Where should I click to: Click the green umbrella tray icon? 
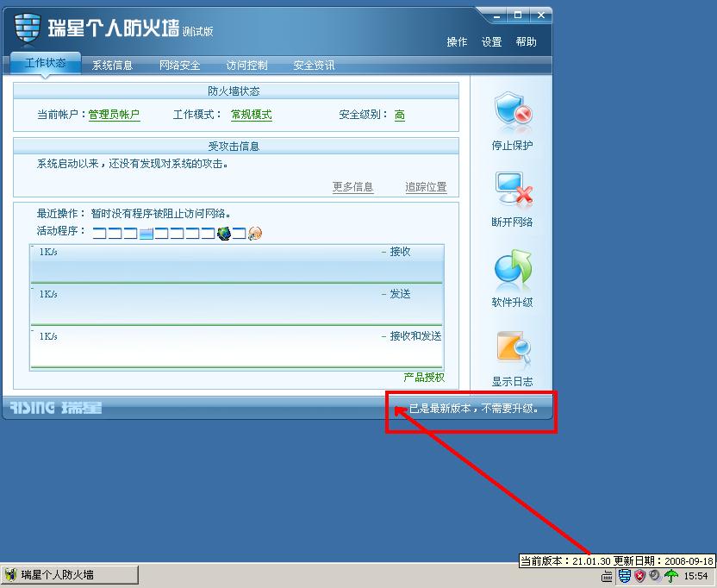(670, 576)
